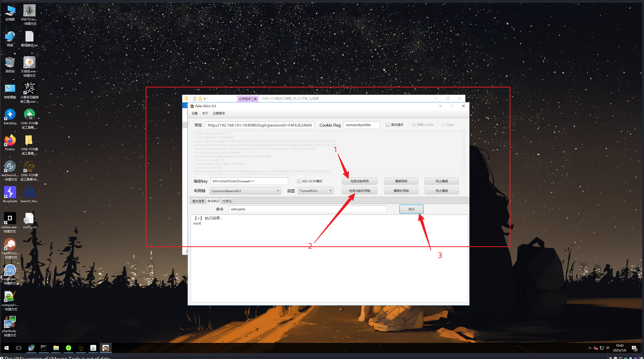The height and width of the screenshot is (359, 644).
Task: Enable the AES-GCM模式 checkbox
Action: [x=299, y=181]
